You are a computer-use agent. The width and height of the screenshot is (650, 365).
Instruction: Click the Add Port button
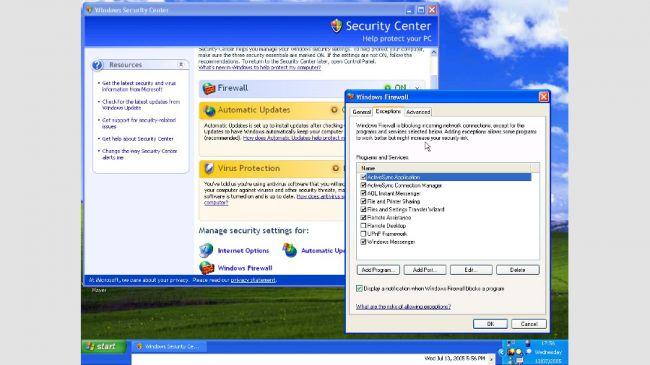click(x=425, y=270)
